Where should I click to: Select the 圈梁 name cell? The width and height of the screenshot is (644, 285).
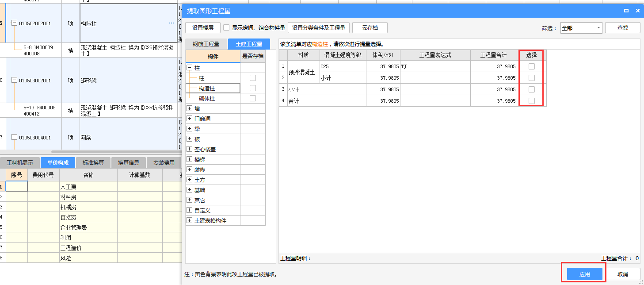pos(129,134)
